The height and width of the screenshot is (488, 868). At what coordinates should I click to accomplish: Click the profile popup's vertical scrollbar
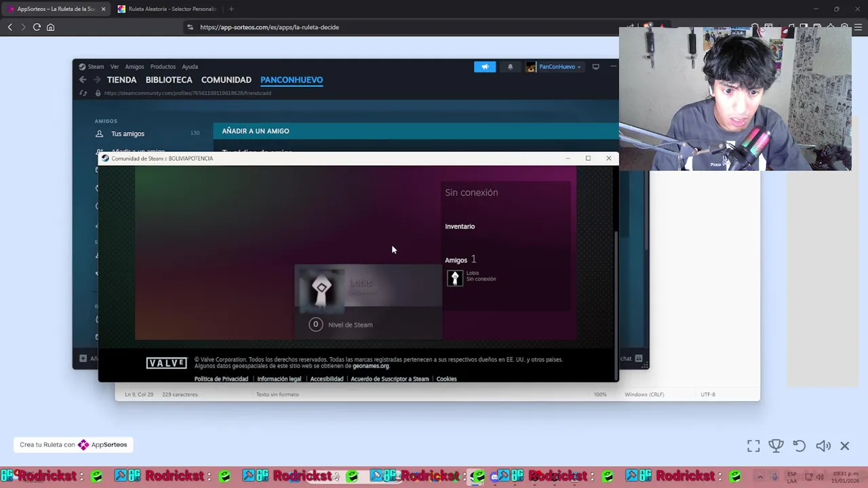coord(616,305)
